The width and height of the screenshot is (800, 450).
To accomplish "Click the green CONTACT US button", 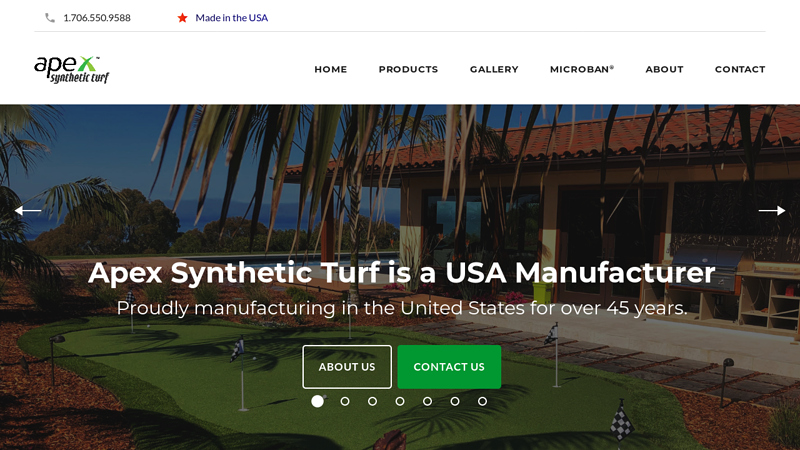I will click(x=449, y=367).
